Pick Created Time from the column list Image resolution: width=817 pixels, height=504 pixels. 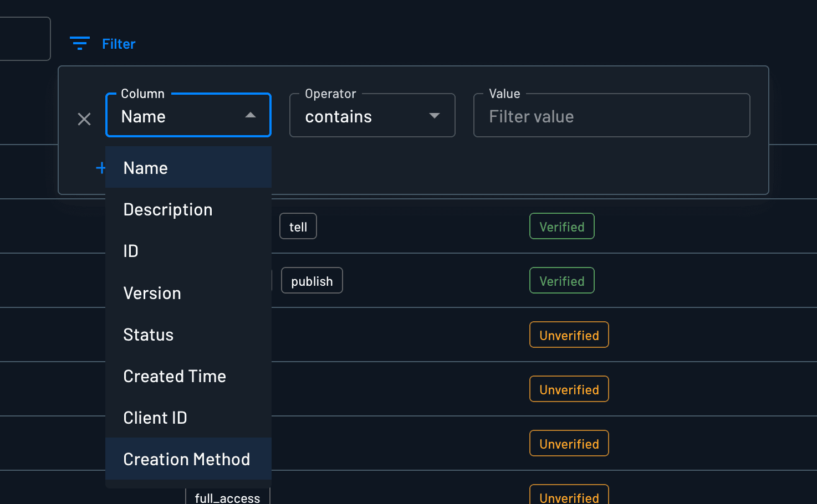[175, 376]
